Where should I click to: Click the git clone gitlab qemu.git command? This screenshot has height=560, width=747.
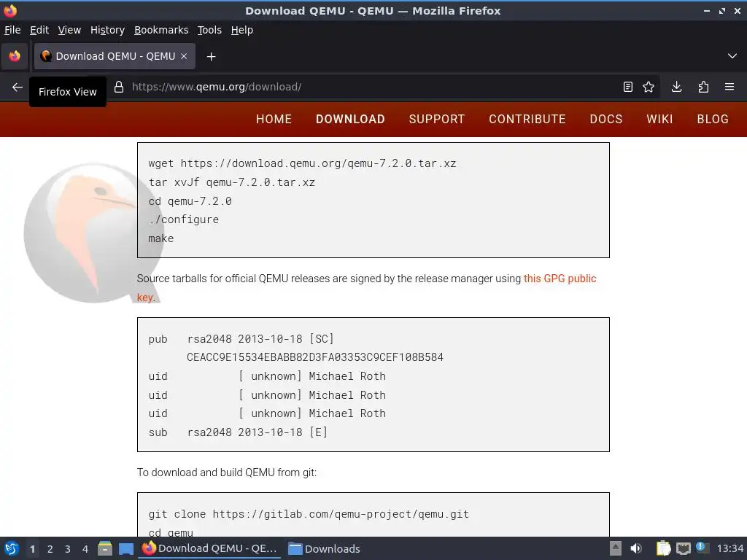tap(309, 514)
